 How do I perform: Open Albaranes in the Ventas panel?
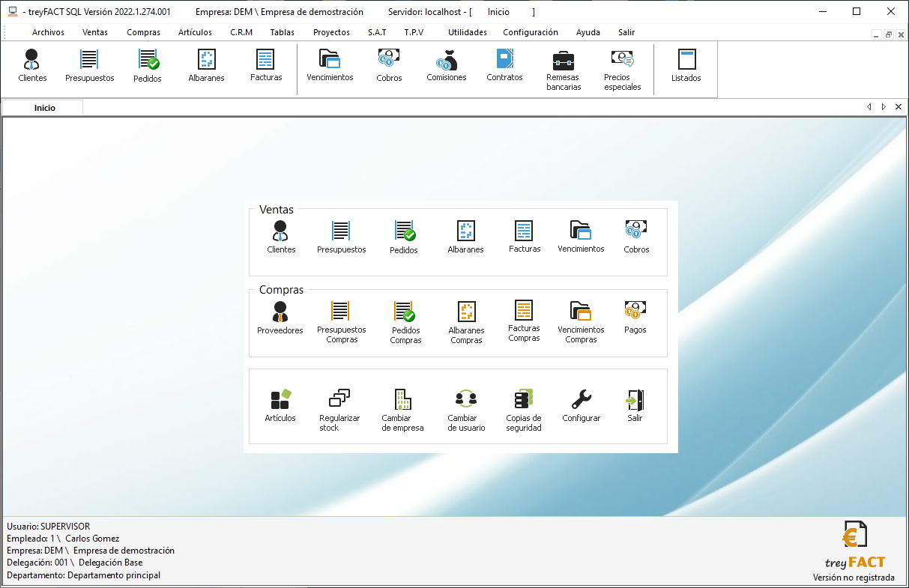tap(465, 237)
